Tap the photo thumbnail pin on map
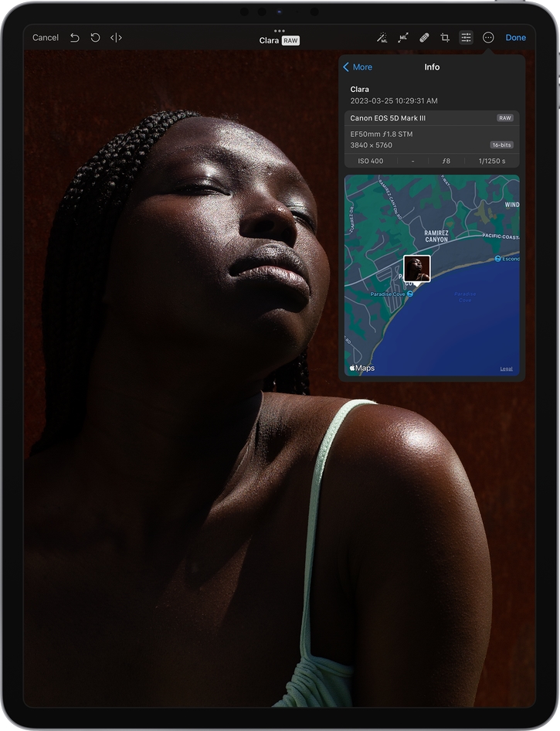 pyautogui.click(x=417, y=268)
